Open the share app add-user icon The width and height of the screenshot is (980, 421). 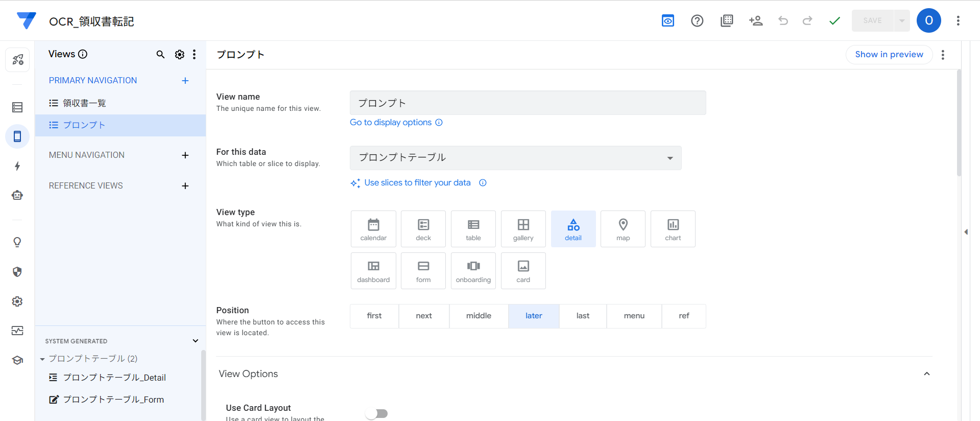[x=755, y=21]
